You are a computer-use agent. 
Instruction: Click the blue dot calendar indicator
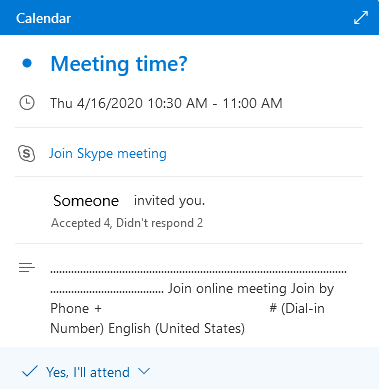(x=27, y=63)
